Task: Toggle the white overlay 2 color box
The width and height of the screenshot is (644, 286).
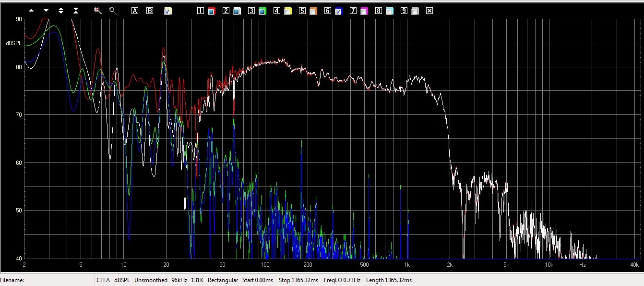Action: 237,11
